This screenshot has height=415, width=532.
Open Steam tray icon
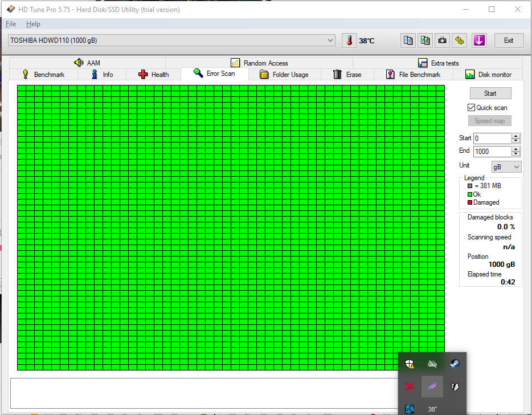tap(455, 364)
